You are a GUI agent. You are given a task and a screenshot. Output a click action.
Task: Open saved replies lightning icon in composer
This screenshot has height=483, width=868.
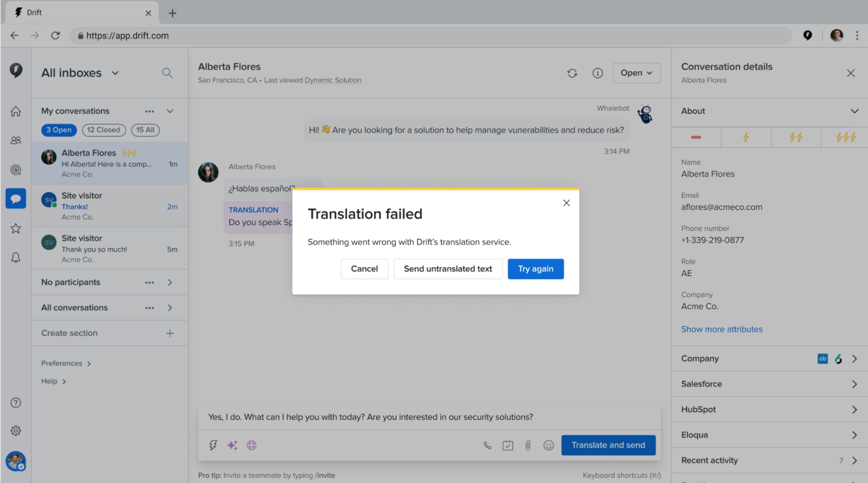tap(213, 445)
